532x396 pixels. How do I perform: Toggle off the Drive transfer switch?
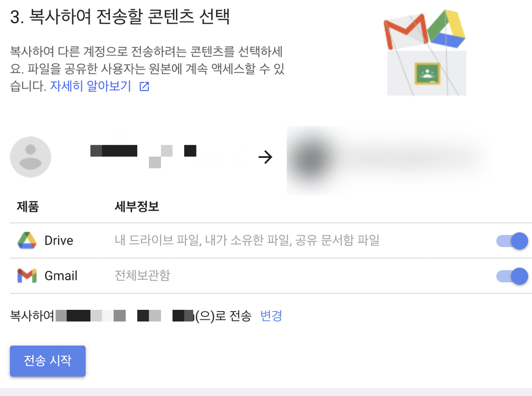tap(512, 241)
